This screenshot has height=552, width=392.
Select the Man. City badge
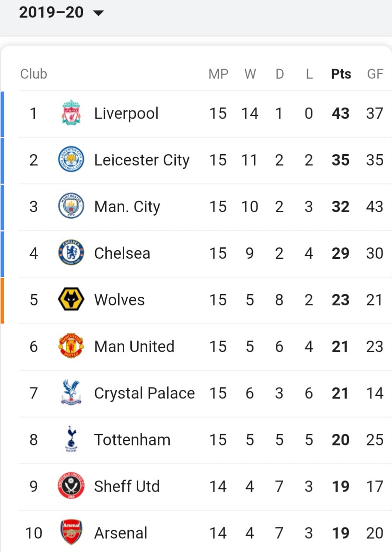71,206
